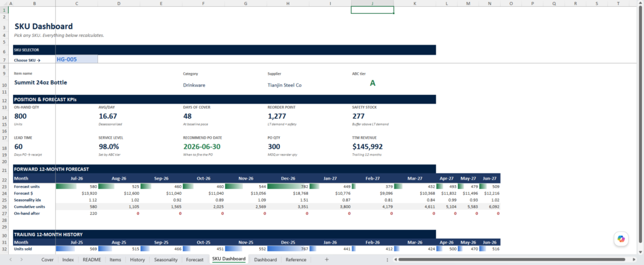Click TTM revenue value $145,992
The height and width of the screenshot is (265, 644).
click(x=367, y=146)
